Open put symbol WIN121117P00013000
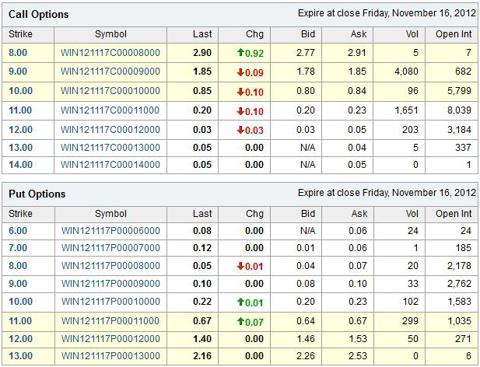 point(111,356)
